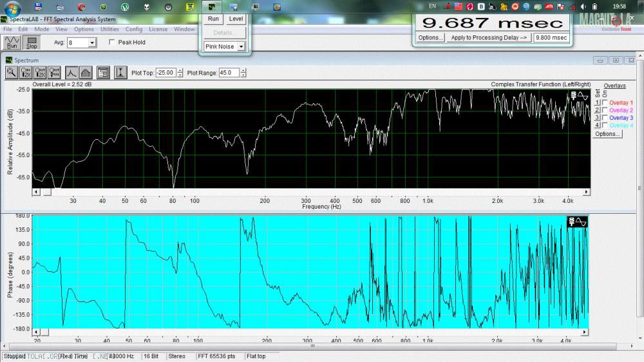Click the floppy save taskbar icon
Viewport: 644px width, 362px height.
38,6
